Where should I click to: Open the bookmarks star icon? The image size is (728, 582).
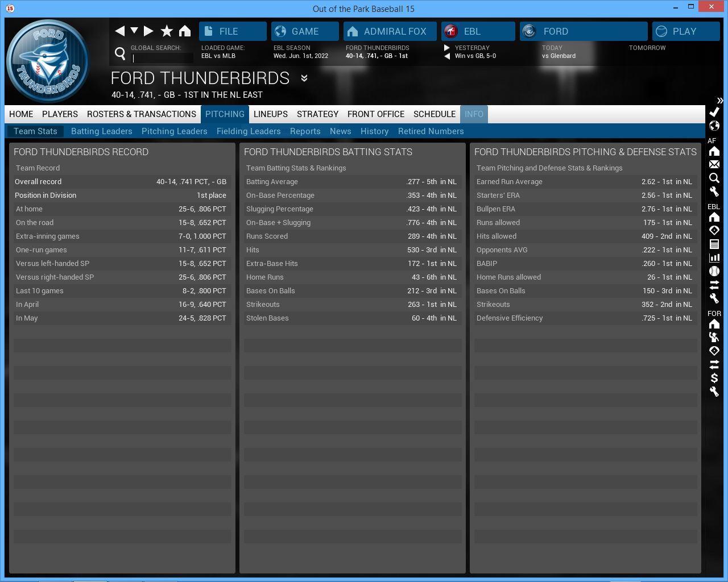coord(167,31)
